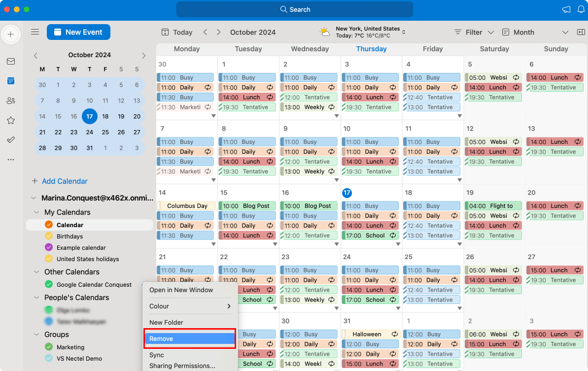The height and width of the screenshot is (371, 588).
Task: Open the Calendar view icon in sidebar
Action: coord(11,81)
